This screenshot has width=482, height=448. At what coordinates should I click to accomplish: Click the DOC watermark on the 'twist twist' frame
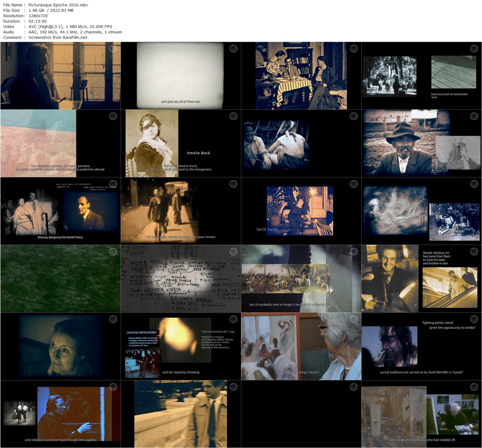[x=354, y=184]
